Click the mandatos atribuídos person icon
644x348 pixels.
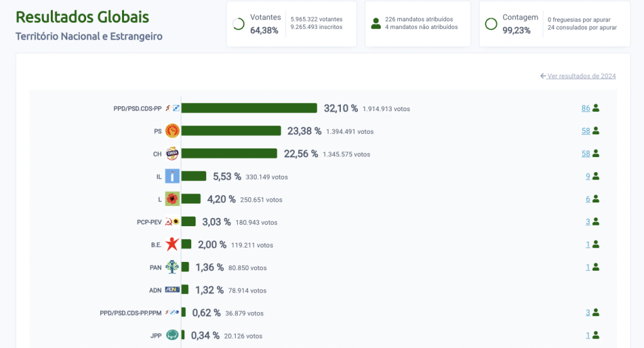(x=376, y=24)
